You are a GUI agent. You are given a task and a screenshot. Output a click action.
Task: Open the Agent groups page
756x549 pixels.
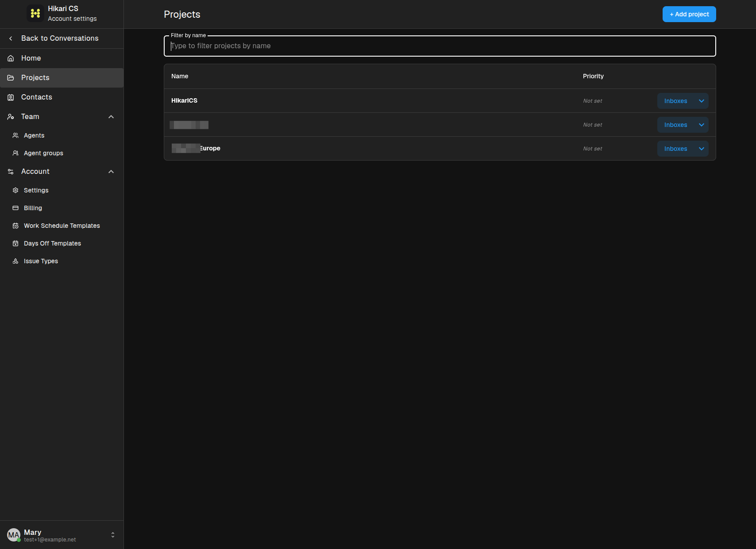pos(62,153)
